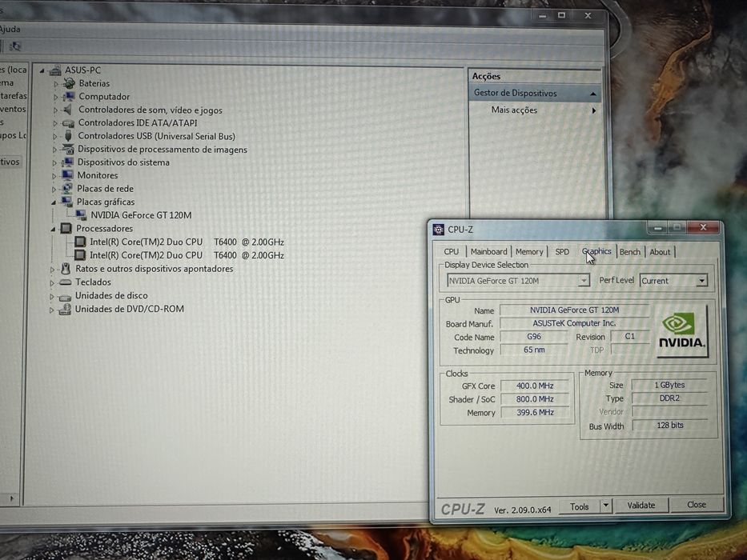The height and width of the screenshot is (560, 747).
Task: Click the scan hardware toolbar icon in Device Manager
Action: (x=14, y=46)
